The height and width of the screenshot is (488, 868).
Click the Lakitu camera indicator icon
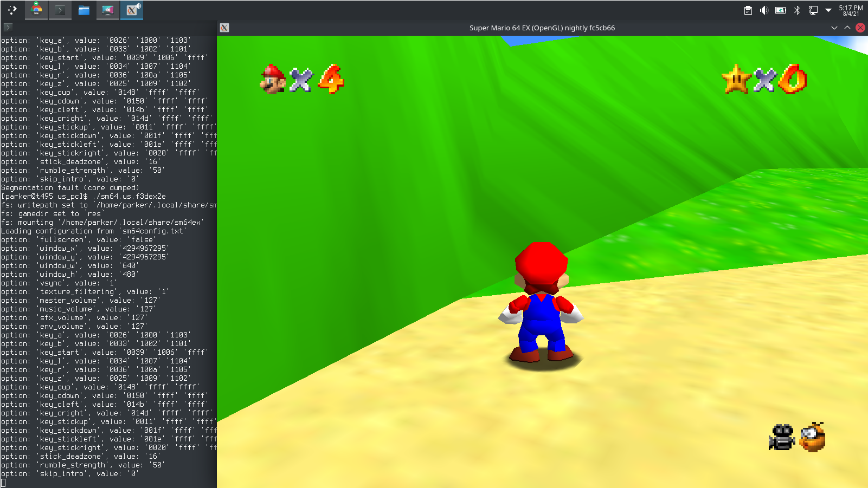pos(812,436)
